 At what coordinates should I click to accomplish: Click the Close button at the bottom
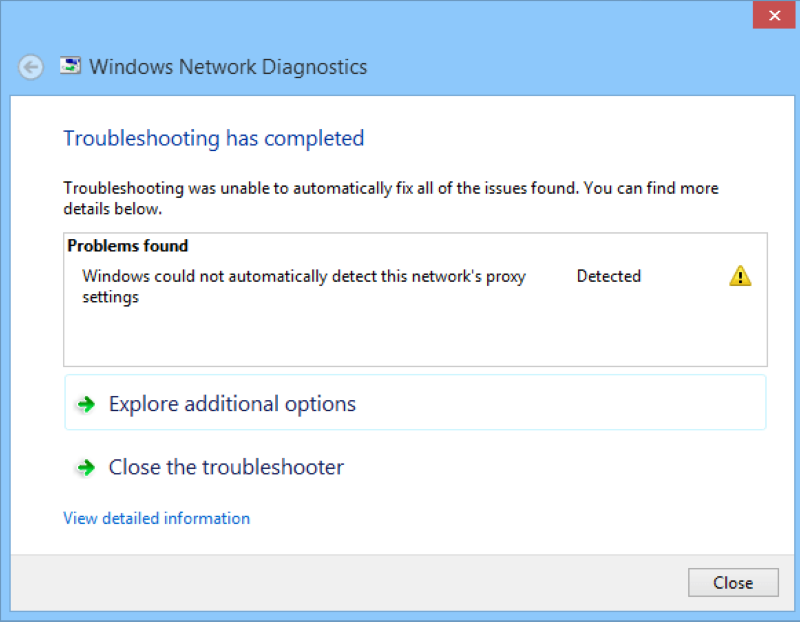[x=733, y=582]
